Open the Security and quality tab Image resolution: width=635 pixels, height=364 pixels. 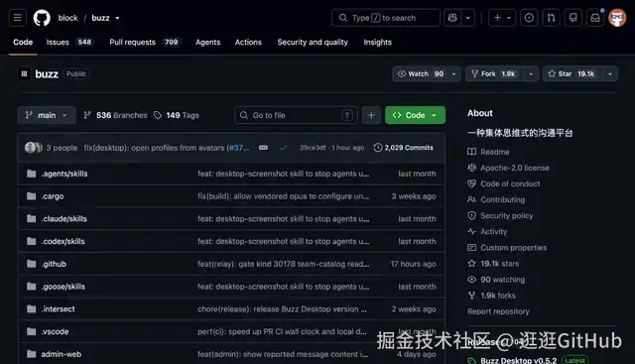[313, 42]
